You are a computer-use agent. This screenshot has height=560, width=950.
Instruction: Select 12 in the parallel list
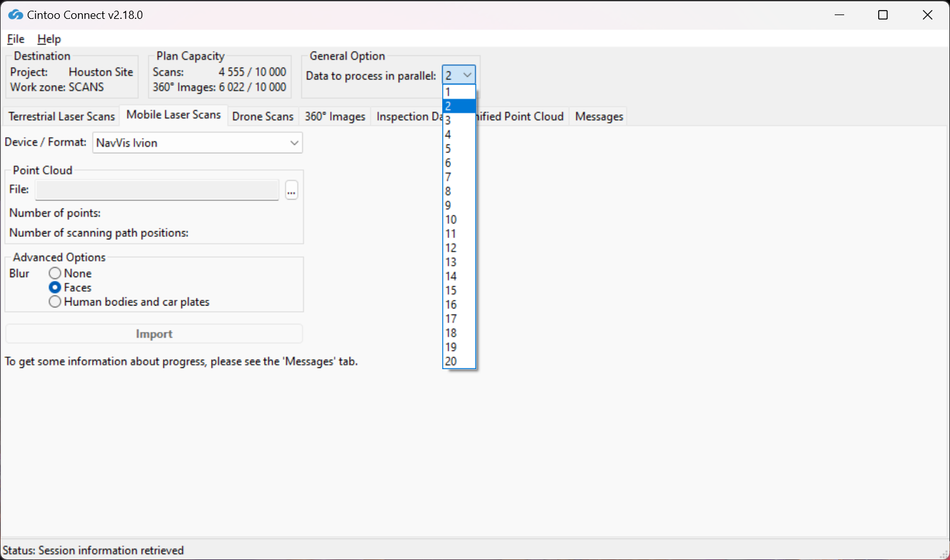[x=459, y=248]
